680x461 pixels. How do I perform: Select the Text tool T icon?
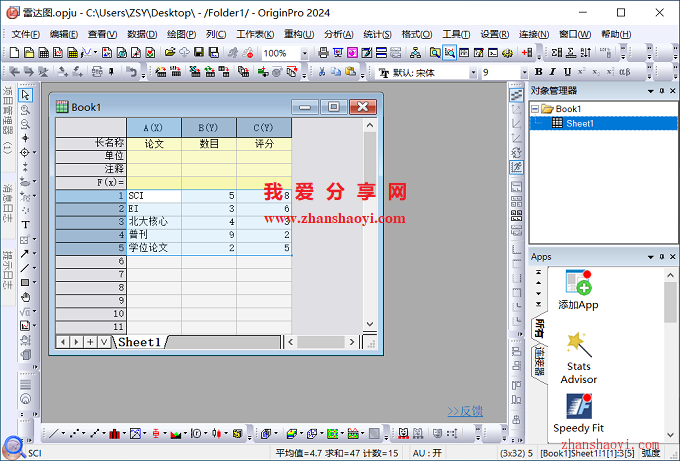coord(25,225)
